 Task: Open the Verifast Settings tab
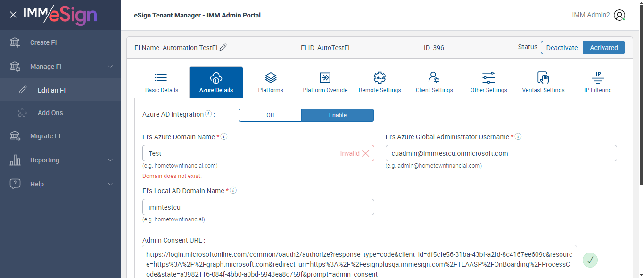[543, 82]
